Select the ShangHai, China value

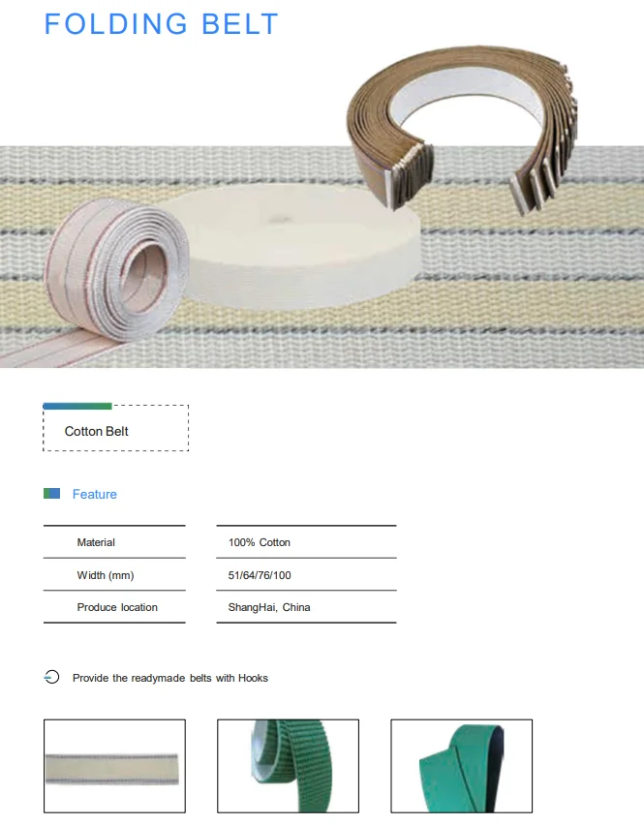click(269, 607)
